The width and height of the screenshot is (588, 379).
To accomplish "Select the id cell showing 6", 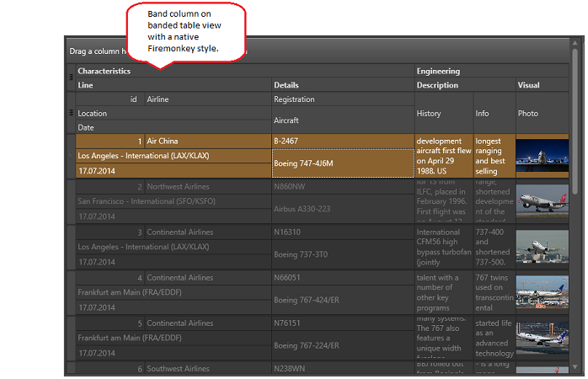I will tap(110, 368).
